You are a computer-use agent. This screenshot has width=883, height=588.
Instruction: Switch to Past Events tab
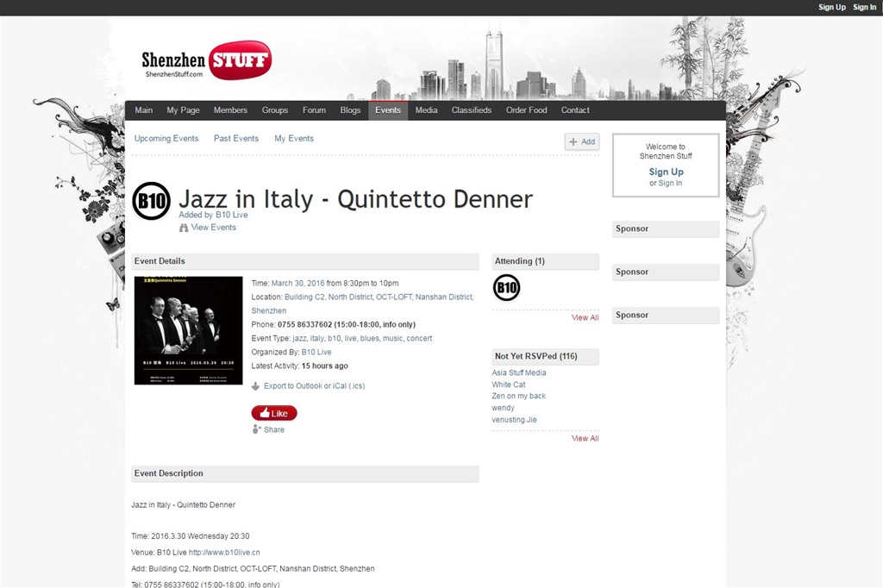(236, 139)
